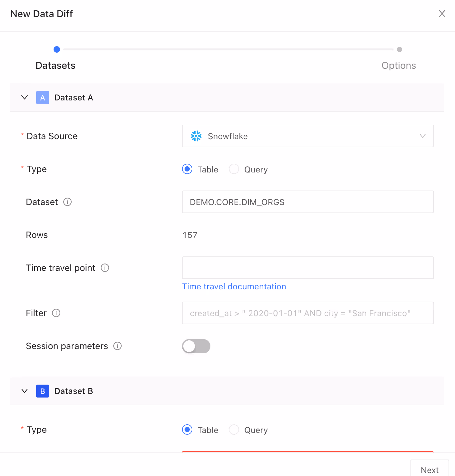This screenshot has width=455, height=476.
Task: Enable the Session parameters toggle
Action: coord(196,346)
